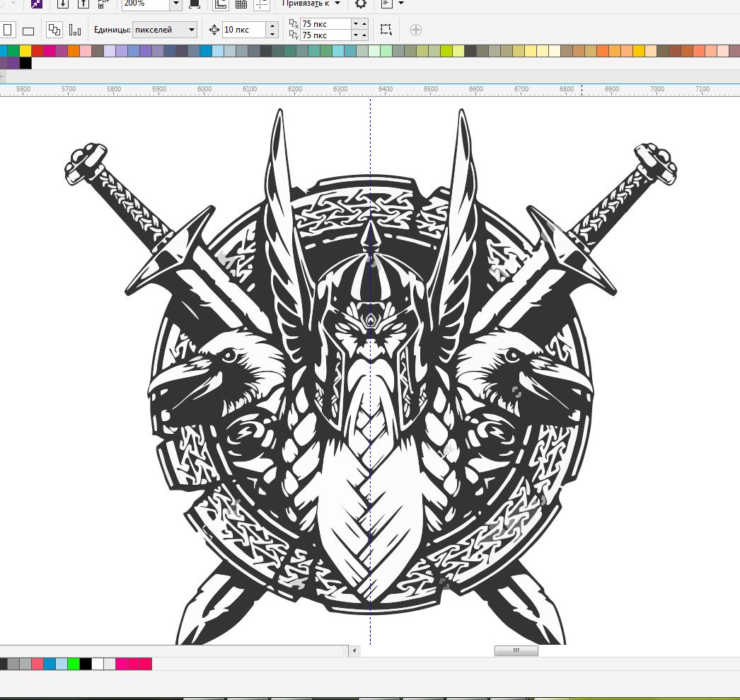Toggle the show grid icon
Image resolution: width=740 pixels, height=700 pixels.
pyautogui.click(x=241, y=4)
